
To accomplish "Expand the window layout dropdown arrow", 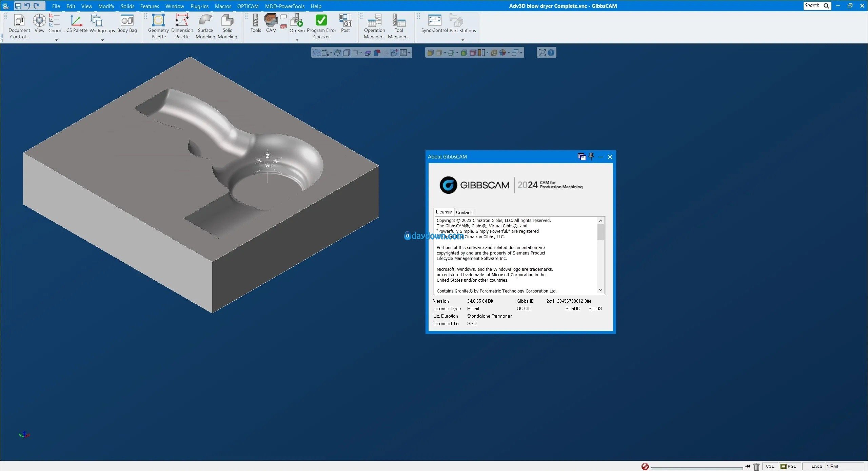I will tap(521, 53).
